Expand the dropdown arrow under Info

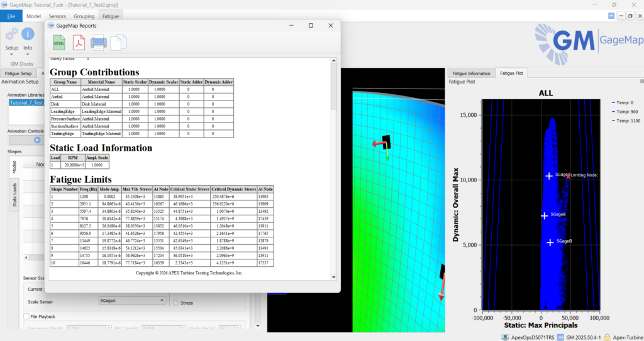point(28,54)
